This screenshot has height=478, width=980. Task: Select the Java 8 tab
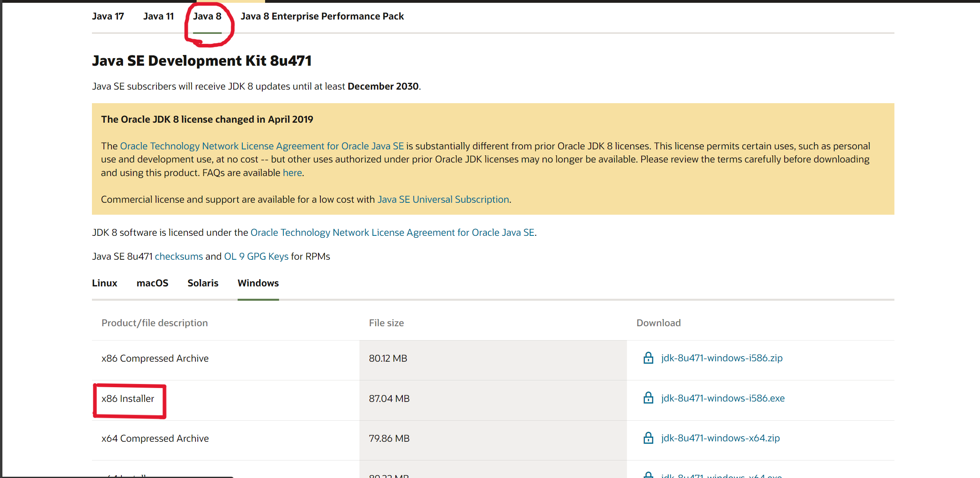(207, 16)
